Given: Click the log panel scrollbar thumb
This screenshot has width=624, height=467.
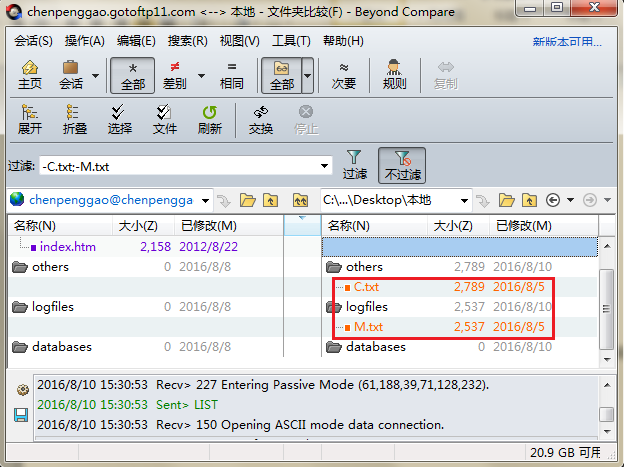Looking at the screenshot, I should coord(606,414).
